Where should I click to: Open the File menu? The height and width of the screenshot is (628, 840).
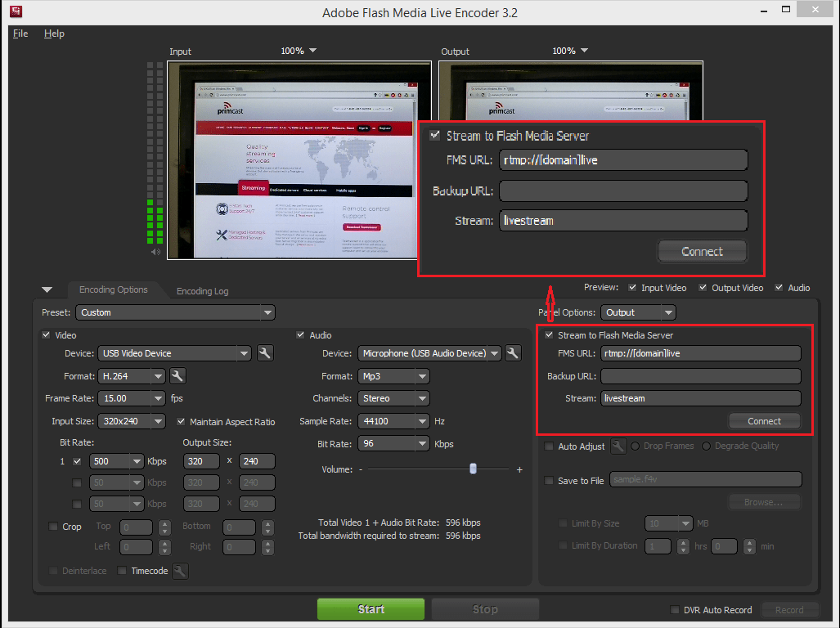coord(20,34)
